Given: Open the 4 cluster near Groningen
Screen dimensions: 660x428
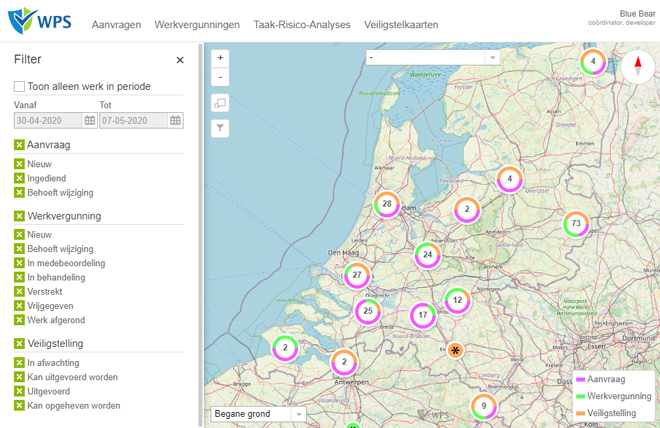Looking at the screenshot, I should (593, 61).
